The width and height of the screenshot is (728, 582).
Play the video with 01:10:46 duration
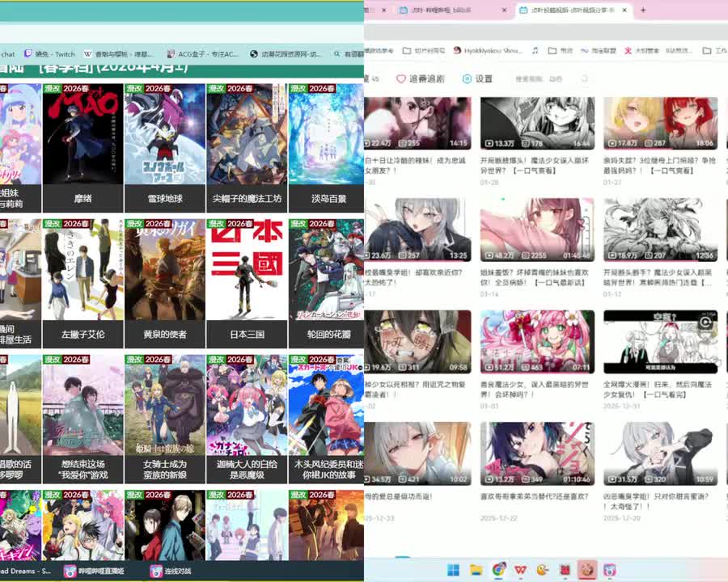point(537,454)
